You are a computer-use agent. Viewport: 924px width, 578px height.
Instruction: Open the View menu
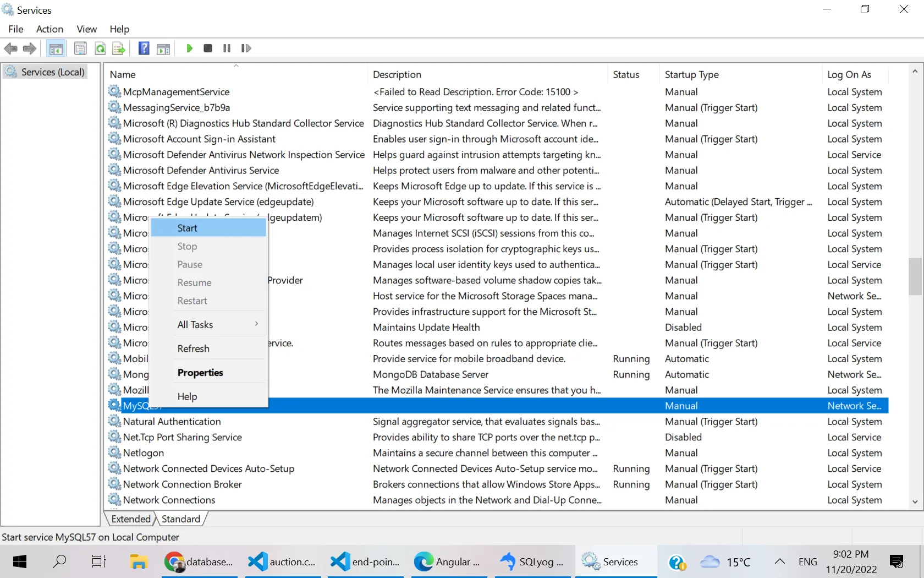coord(87,29)
